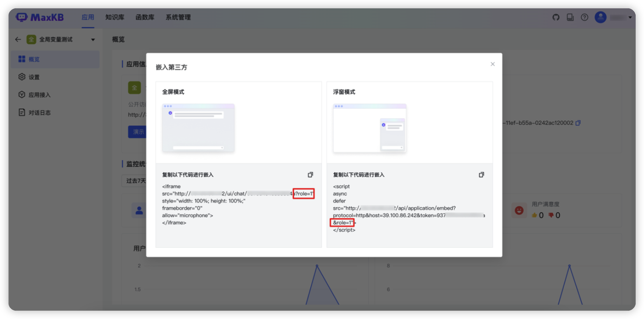
Task: Open the 函数库 tab
Action: pos(145,17)
